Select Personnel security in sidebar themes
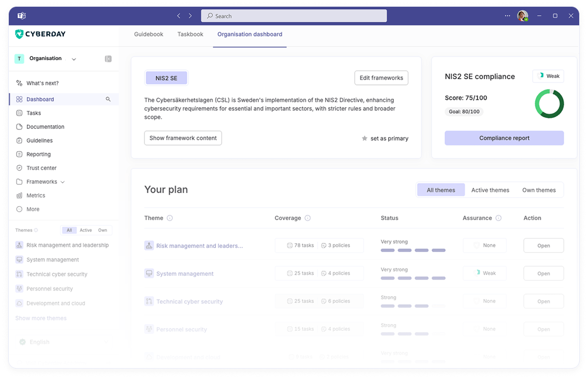Screen dimensions: 588x379 [50, 288]
